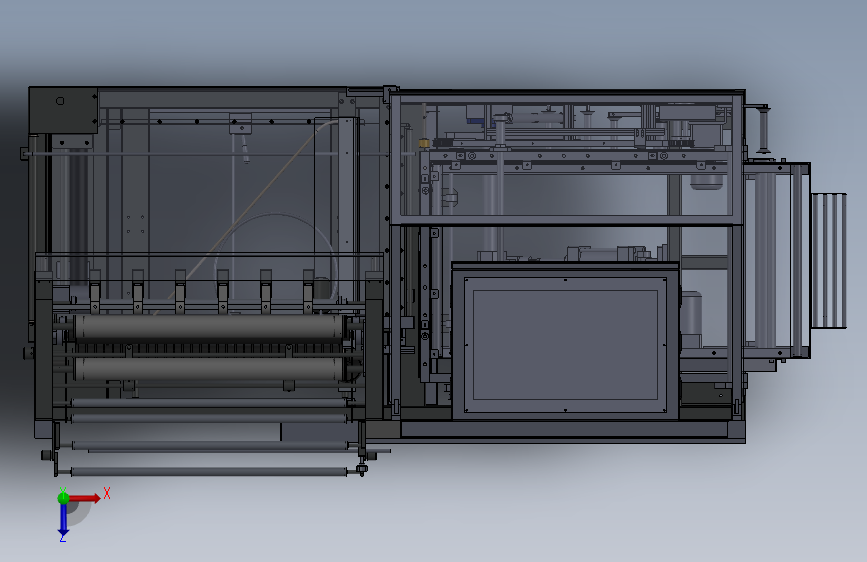This screenshot has width=867, height=562.
Task: Click the green Y axis ball on triad
Action: click(x=64, y=498)
